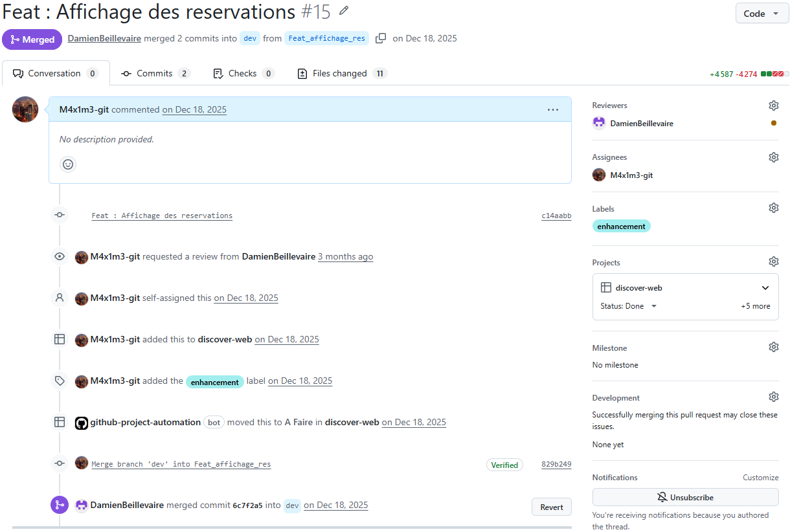Open the Reviewers settings gear

pyautogui.click(x=774, y=105)
